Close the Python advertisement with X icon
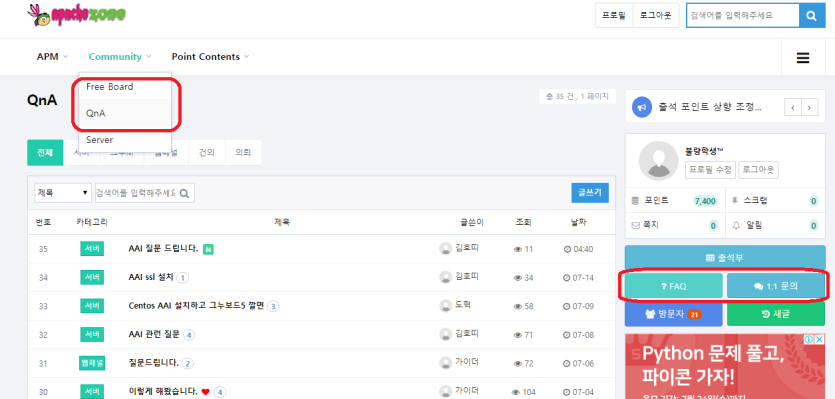 coord(820,339)
